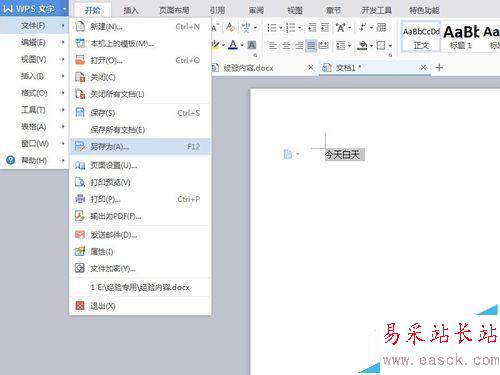Open the bulleted list style dropdown arrow
Viewport: 500px width, 375px height.
pyautogui.click(x=281, y=28)
